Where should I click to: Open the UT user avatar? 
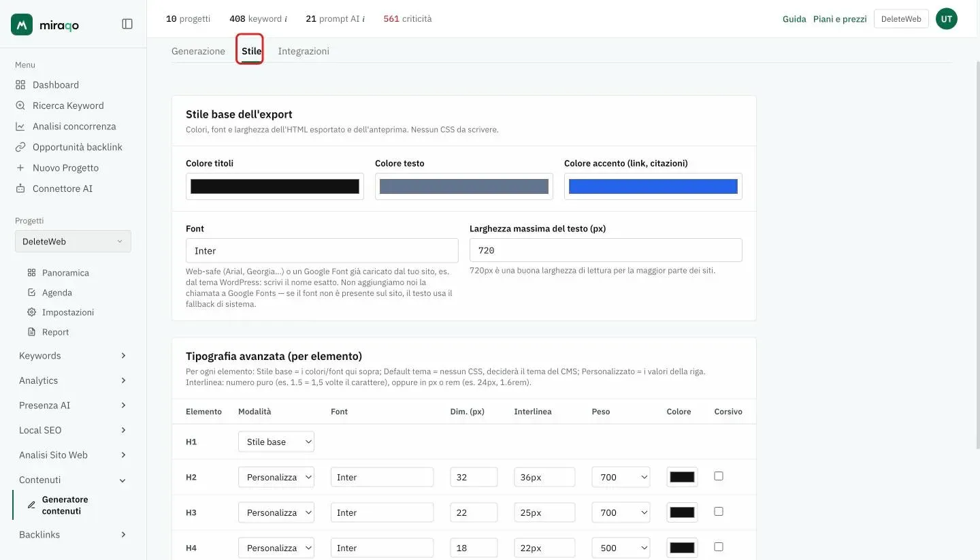[947, 19]
